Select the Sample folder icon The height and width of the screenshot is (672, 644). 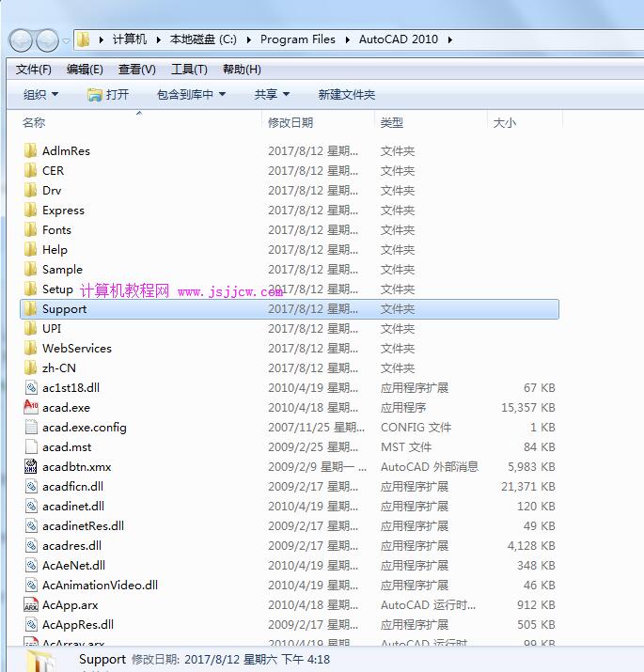[30, 269]
